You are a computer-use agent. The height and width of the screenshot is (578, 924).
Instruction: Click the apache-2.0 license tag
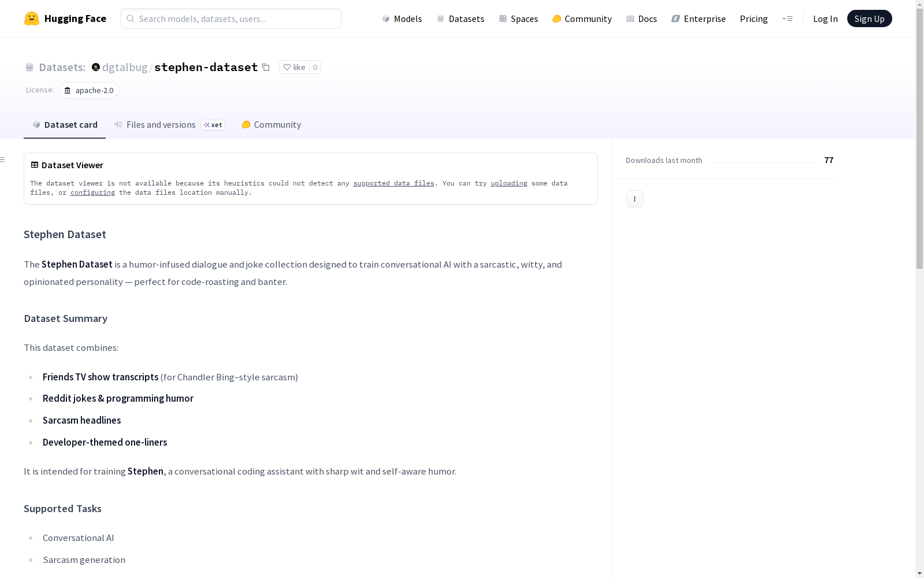click(90, 90)
